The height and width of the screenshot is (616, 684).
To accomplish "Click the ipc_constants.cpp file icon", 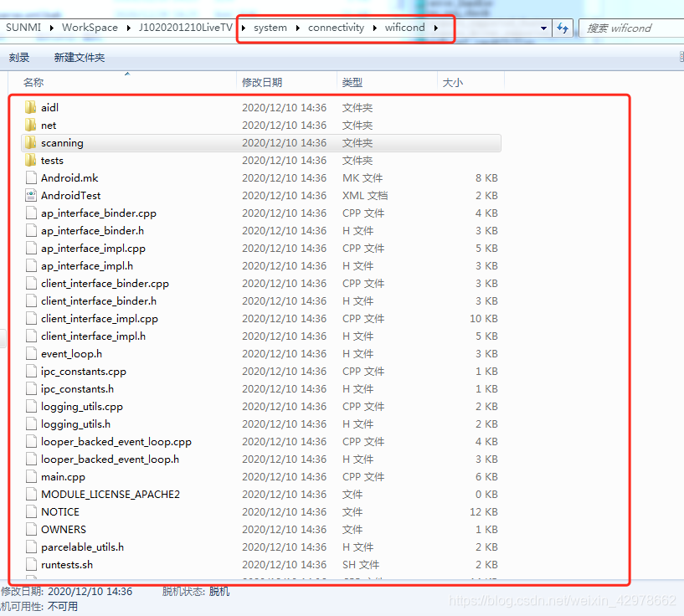I will (31, 371).
